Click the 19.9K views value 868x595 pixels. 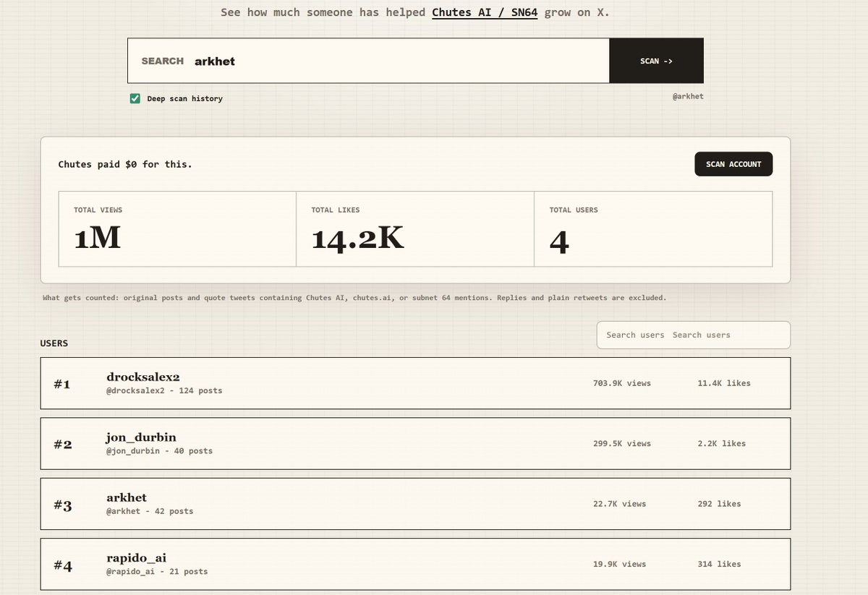619,564
